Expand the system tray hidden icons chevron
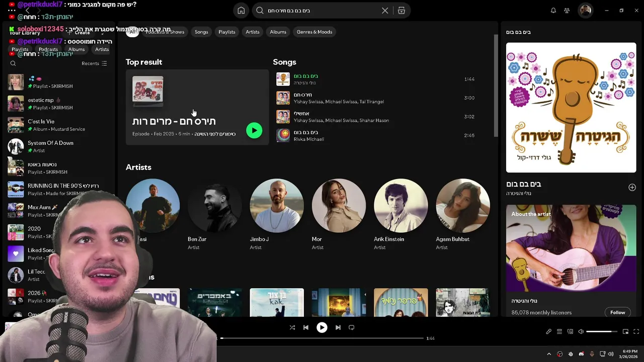 [549, 354]
